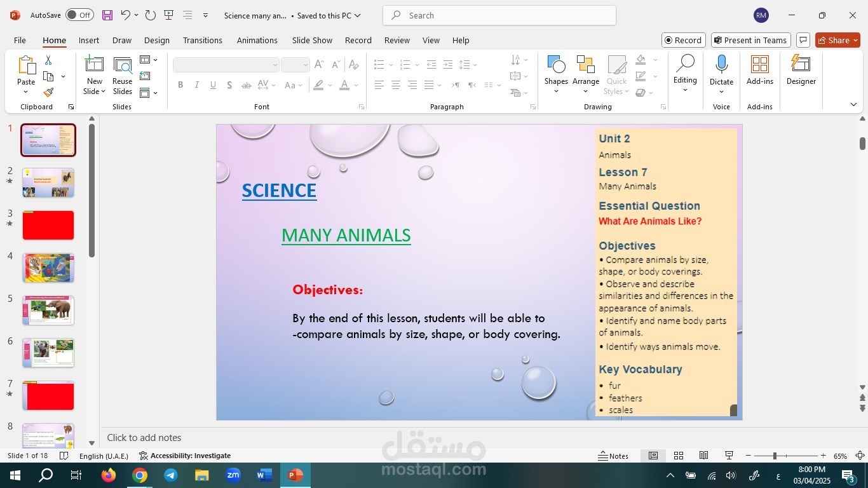
Task: Click Center text alignment icon
Action: (x=395, y=85)
